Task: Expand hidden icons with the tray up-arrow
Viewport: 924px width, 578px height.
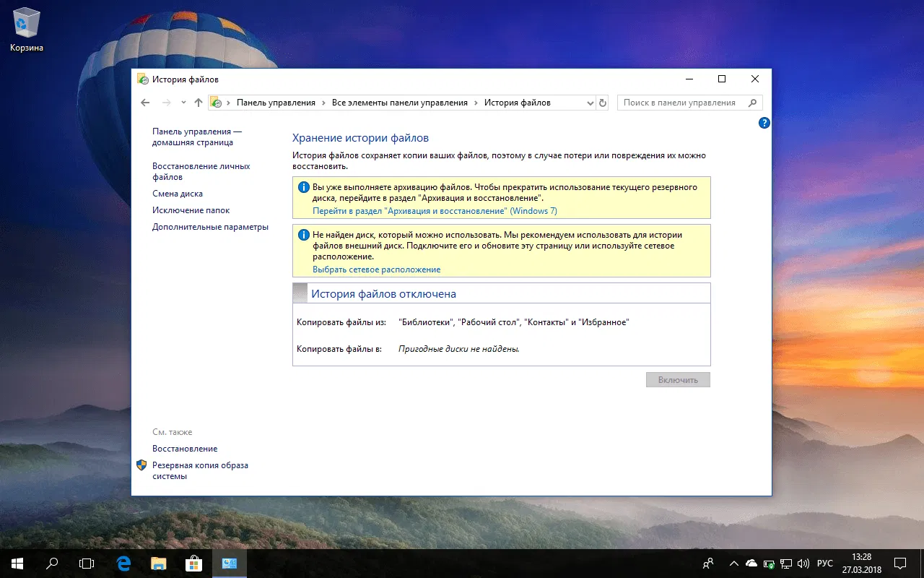Action: pos(733,563)
